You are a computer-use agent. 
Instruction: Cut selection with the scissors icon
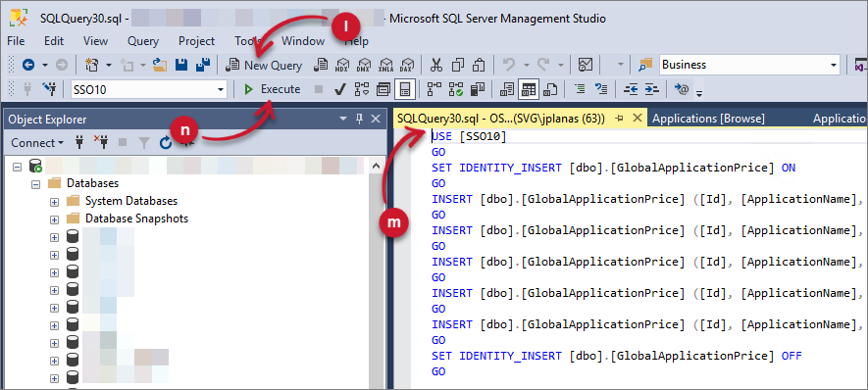[x=436, y=65]
